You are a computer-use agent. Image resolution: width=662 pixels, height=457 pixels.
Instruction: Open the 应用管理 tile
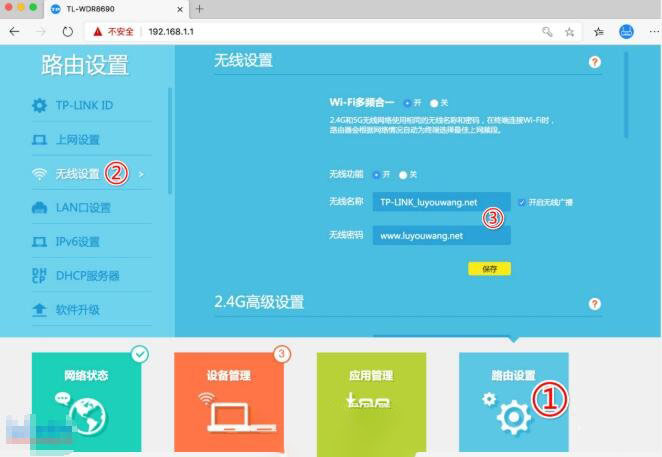point(372,402)
